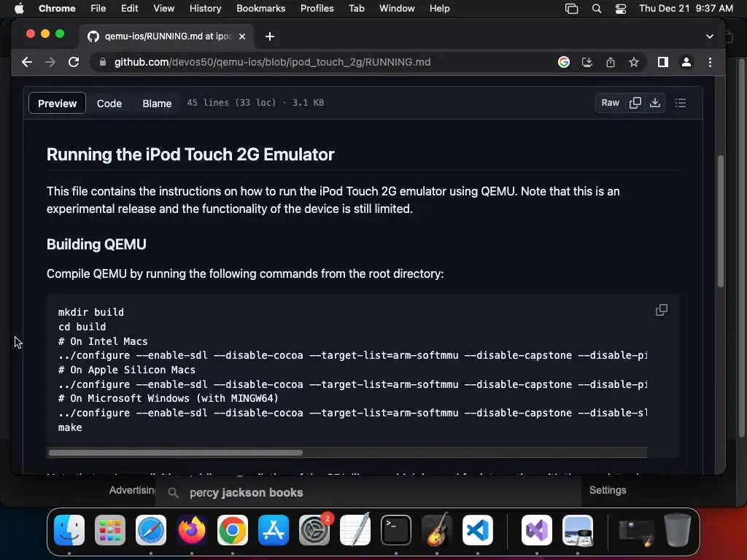
Task: Click the github.com address bar
Action: tap(273, 62)
